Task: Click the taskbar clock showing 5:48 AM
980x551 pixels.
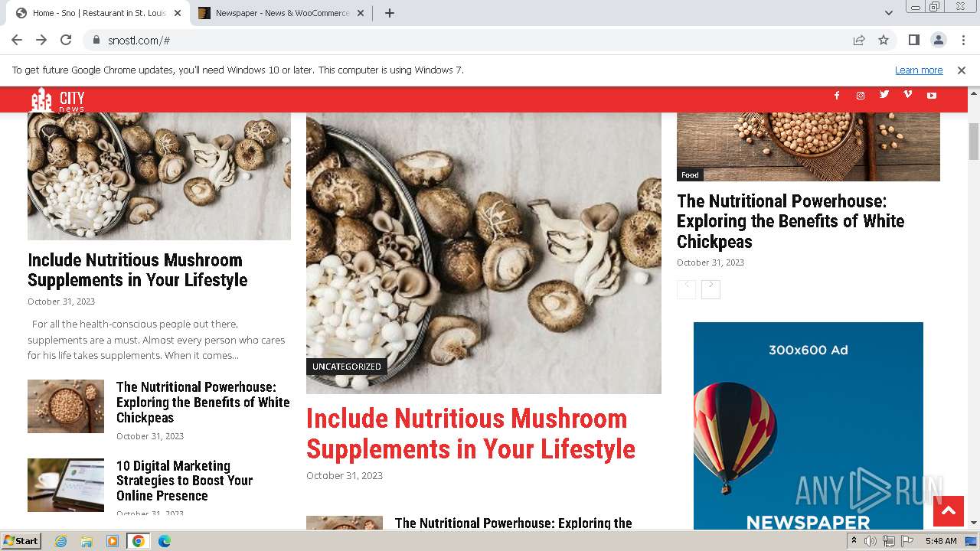Action: coord(941,541)
